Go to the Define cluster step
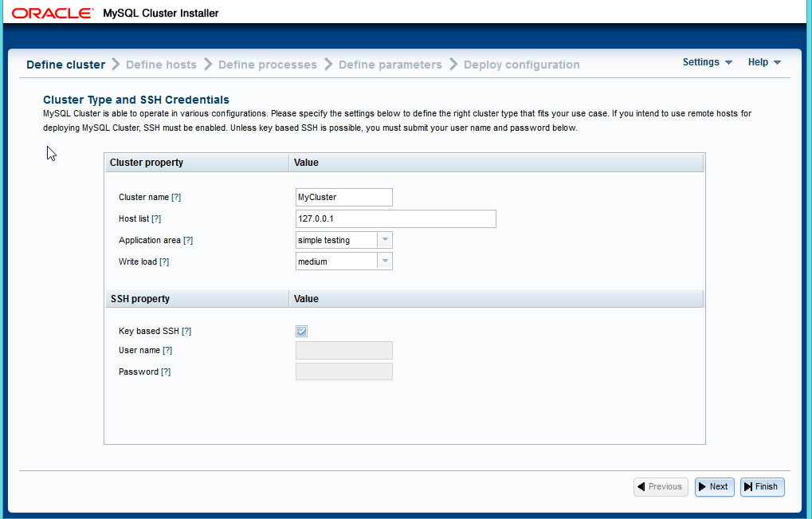 click(x=66, y=65)
